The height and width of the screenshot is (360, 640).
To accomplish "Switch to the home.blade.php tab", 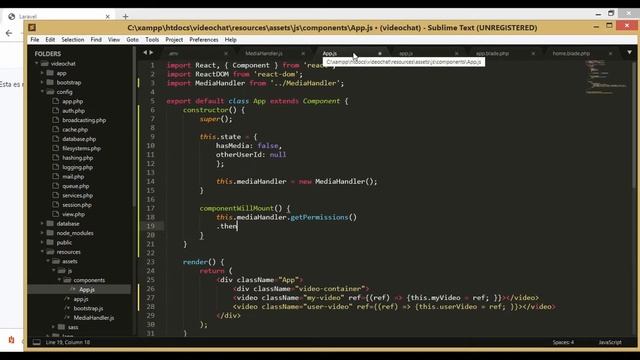I will tap(571, 53).
